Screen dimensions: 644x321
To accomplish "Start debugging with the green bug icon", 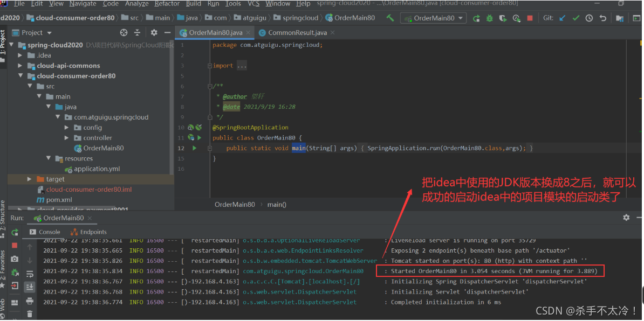I will tap(490, 18).
